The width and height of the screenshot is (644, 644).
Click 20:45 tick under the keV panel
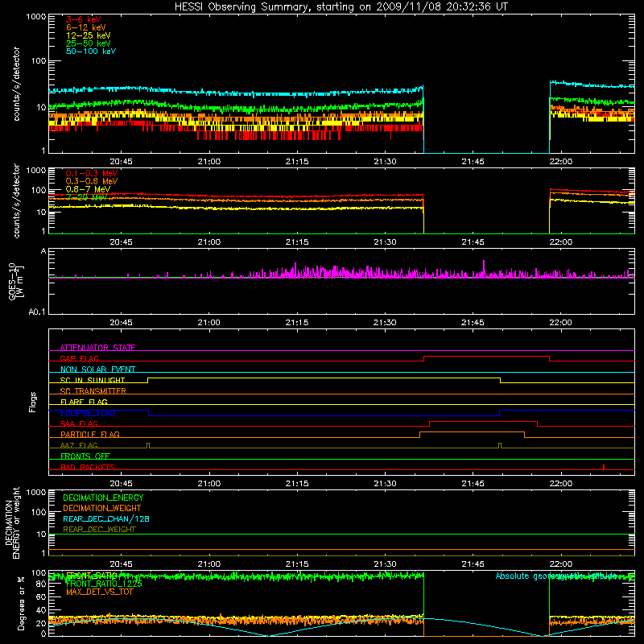coord(121,162)
